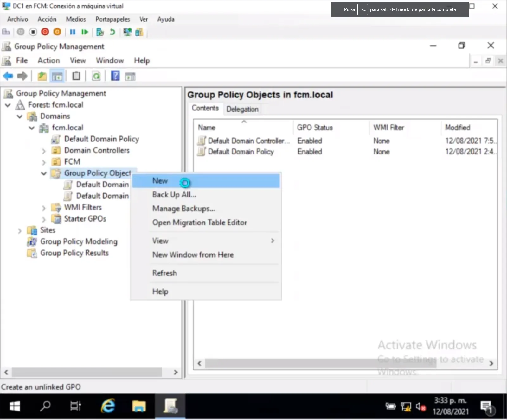Click the Hyper-V pause VM icon
The width and height of the screenshot is (507, 420).
click(73, 32)
